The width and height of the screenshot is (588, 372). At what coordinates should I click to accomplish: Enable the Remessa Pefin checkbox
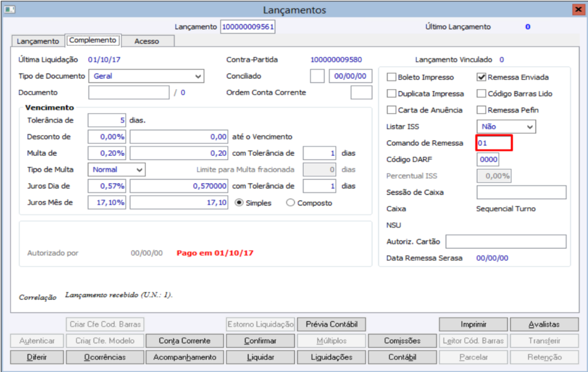pos(481,110)
